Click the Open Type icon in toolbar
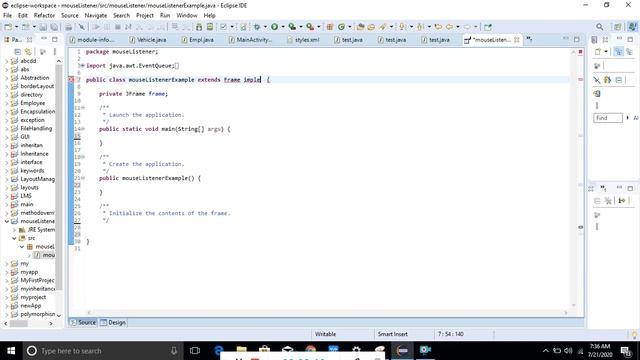The width and height of the screenshot is (640, 360). coord(360,27)
